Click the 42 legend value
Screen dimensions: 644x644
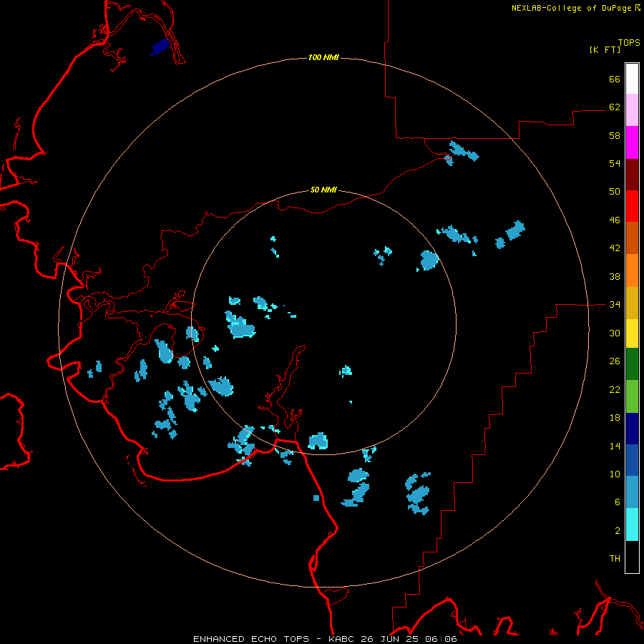[615, 248]
